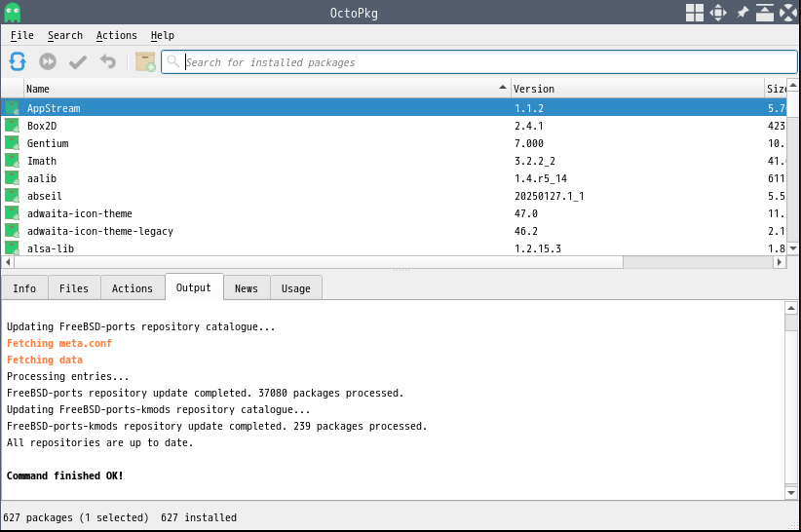Click the package icon for aalib

pos(12,178)
